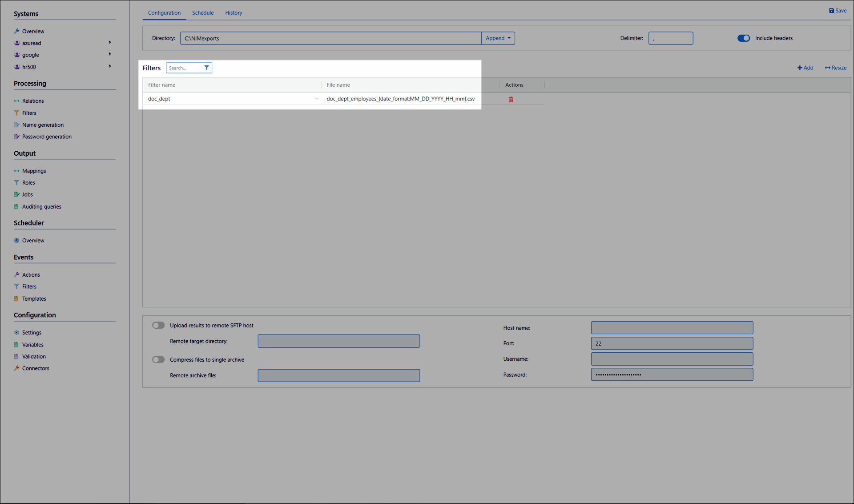
Task: Click the filter funnel icon in search
Action: (206, 68)
